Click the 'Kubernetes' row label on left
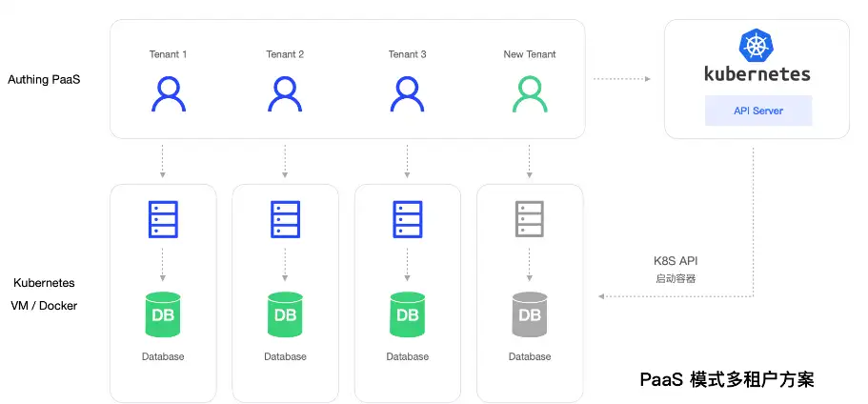Image resolution: width=868 pixels, height=404 pixels. tap(44, 283)
